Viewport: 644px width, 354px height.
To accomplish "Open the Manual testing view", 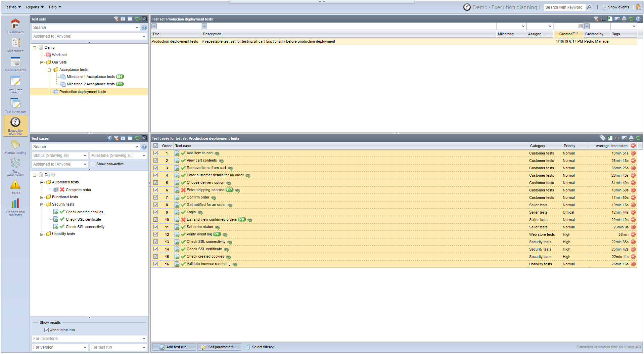I will (x=15, y=147).
